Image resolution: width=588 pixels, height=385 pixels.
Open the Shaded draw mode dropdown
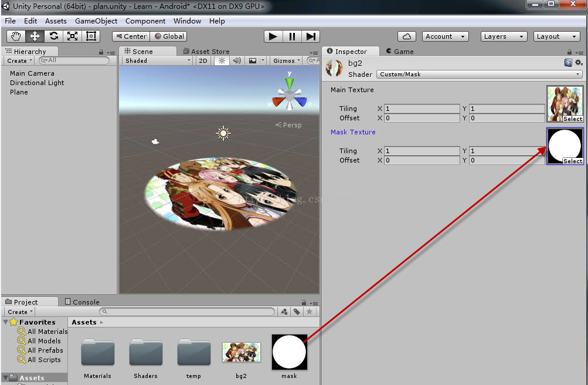[157, 61]
